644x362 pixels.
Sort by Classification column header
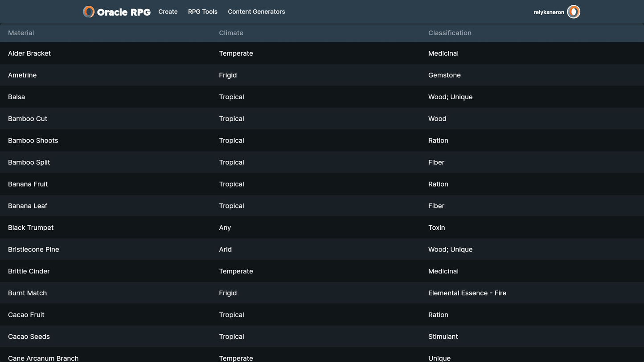click(x=450, y=33)
